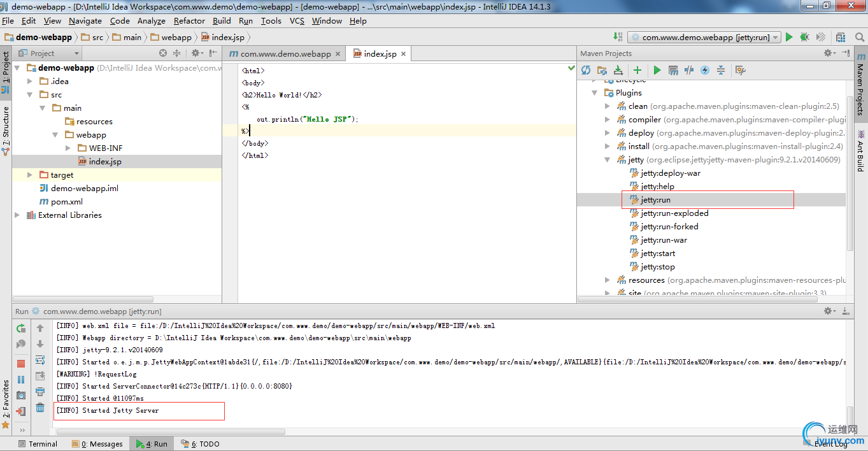Run the jetty:run configuration with green play button
The width and height of the screenshot is (868, 451).
click(x=789, y=38)
